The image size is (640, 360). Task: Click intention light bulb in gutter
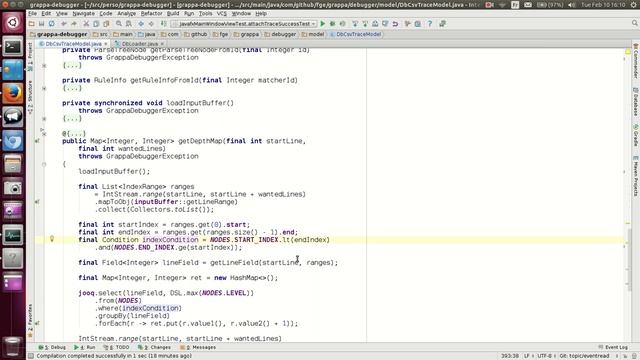(x=52, y=239)
